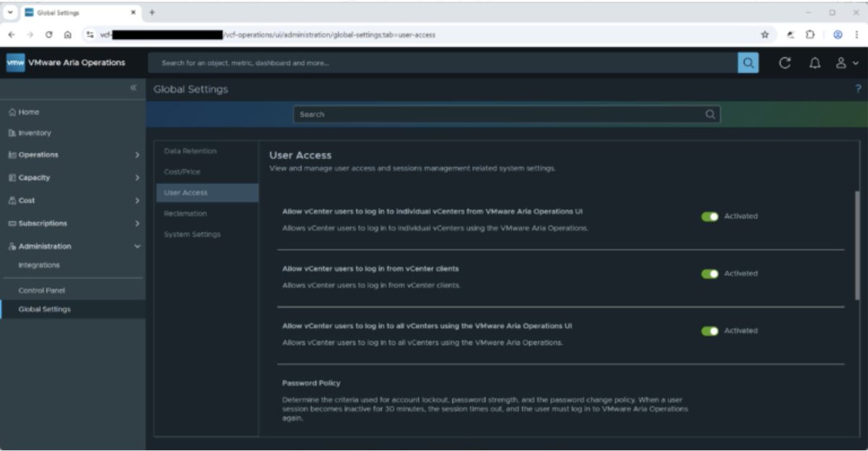
Task: Click browser forward arrow
Action: (30, 34)
